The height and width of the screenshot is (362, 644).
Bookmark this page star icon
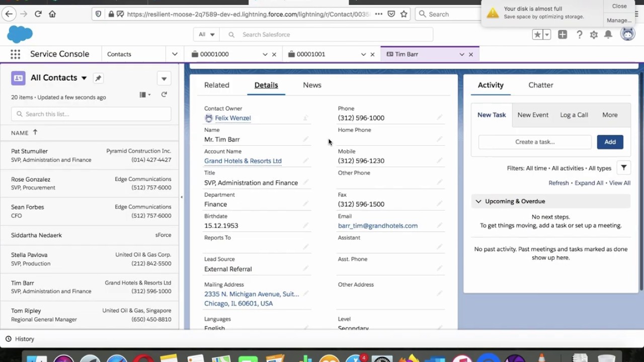[x=404, y=14]
